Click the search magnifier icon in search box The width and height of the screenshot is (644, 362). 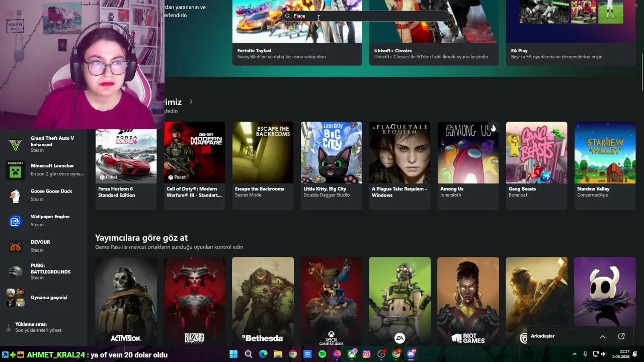coord(288,16)
